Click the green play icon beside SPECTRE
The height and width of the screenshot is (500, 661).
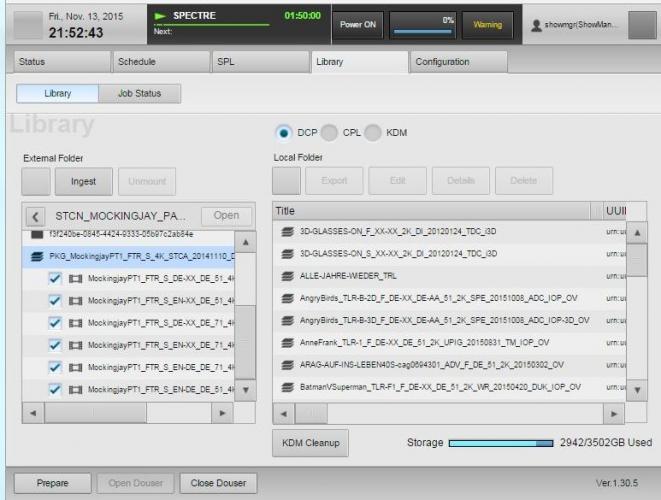click(x=159, y=17)
